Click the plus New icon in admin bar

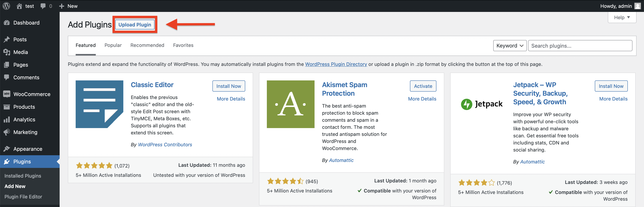pyautogui.click(x=61, y=6)
